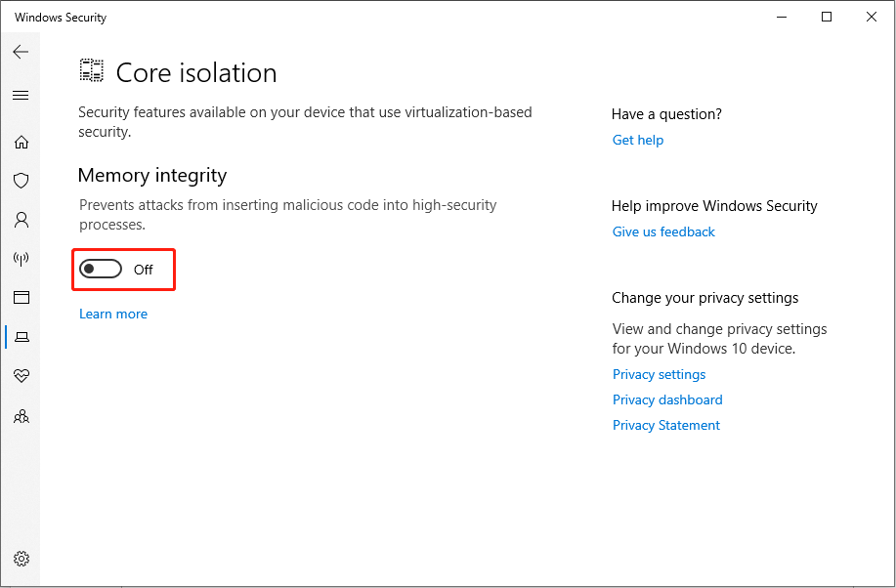Select the Device security laptop icon
The width and height of the screenshot is (896, 588).
coord(21,337)
